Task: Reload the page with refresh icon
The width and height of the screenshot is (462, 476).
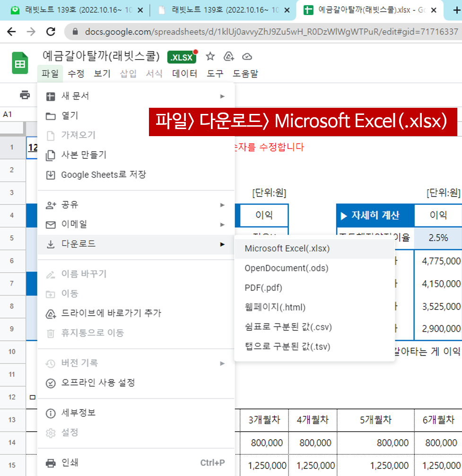Action: point(51,32)
